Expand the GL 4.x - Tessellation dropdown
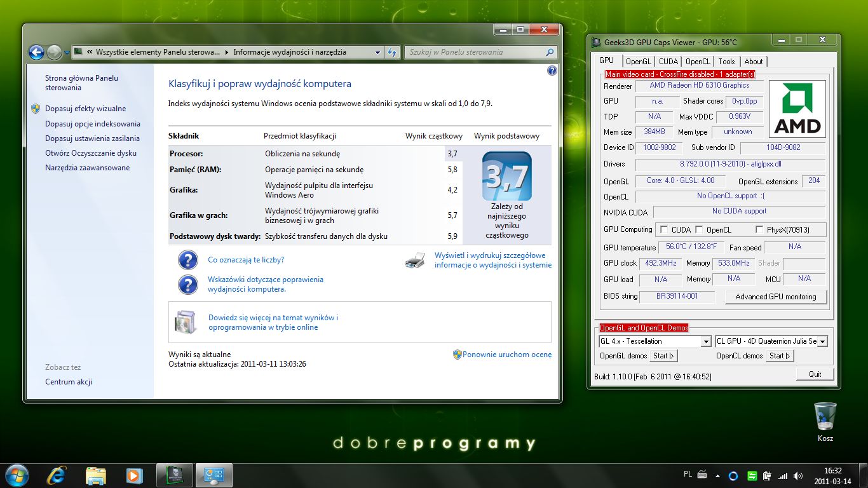Screen dimensions: 868x488 coord(705,342)
